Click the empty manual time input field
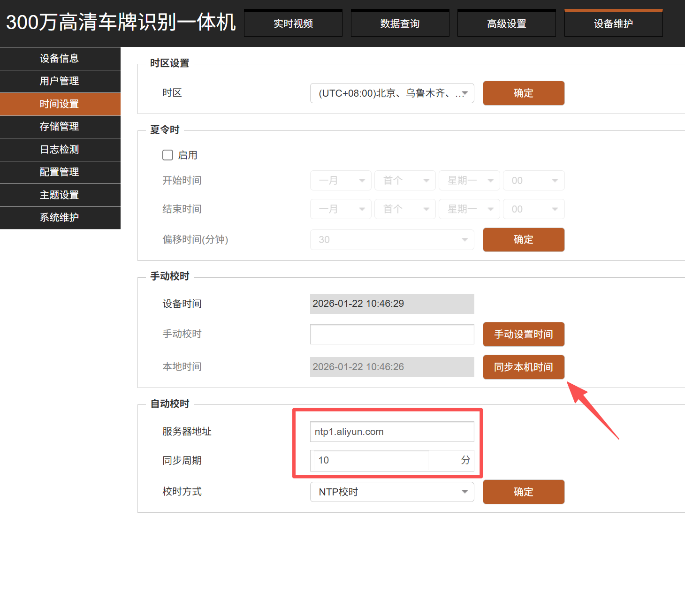The height and width of the screenshot is (616, 685). pyautogui.click(x=392, y=334)
